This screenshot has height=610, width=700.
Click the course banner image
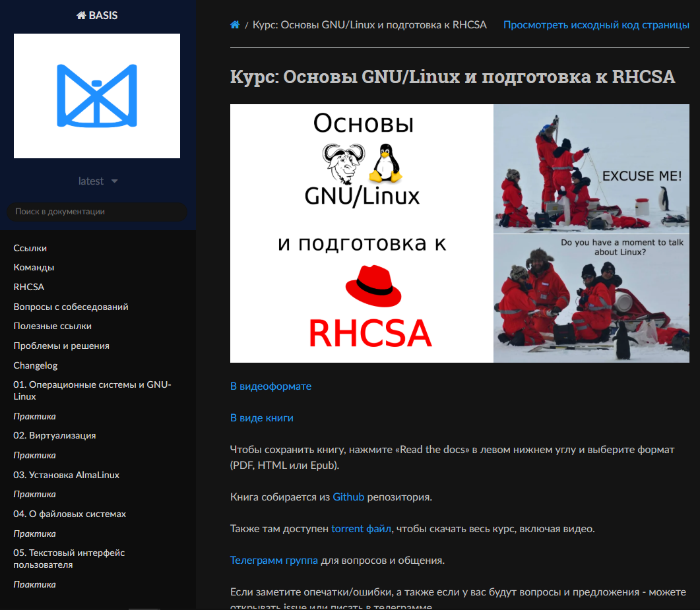[459, 233]
